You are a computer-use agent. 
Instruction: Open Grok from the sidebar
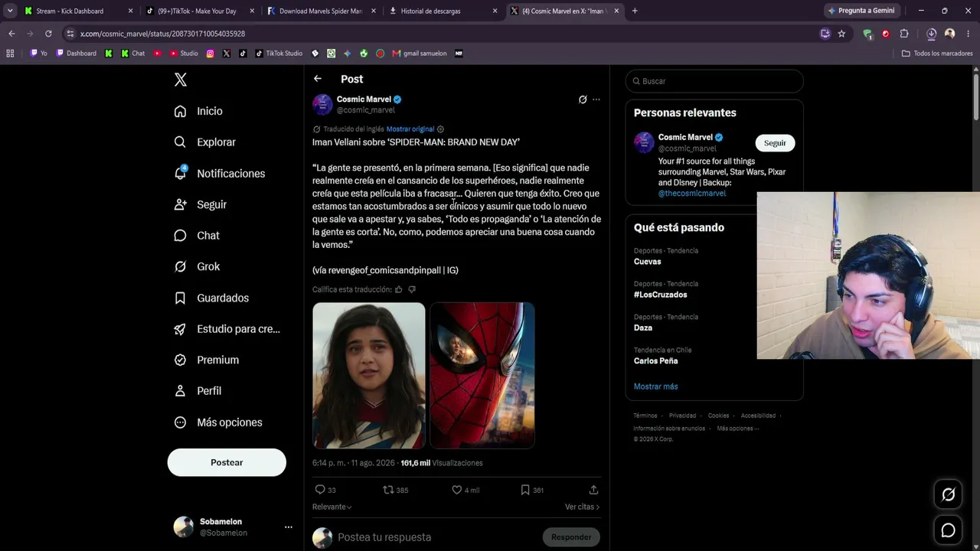click(x=197, y=266)
